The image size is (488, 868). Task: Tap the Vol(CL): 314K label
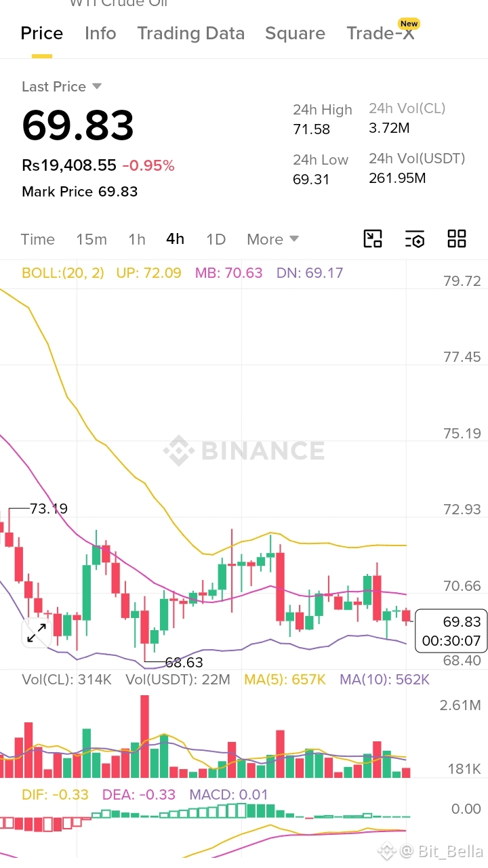[x=66, y=680]
